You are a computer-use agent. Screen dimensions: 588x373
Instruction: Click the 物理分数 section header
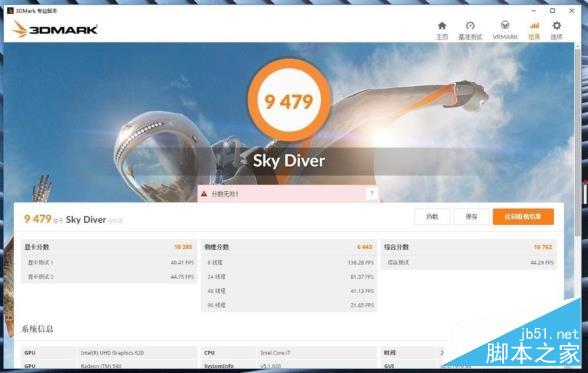point(216,247)
